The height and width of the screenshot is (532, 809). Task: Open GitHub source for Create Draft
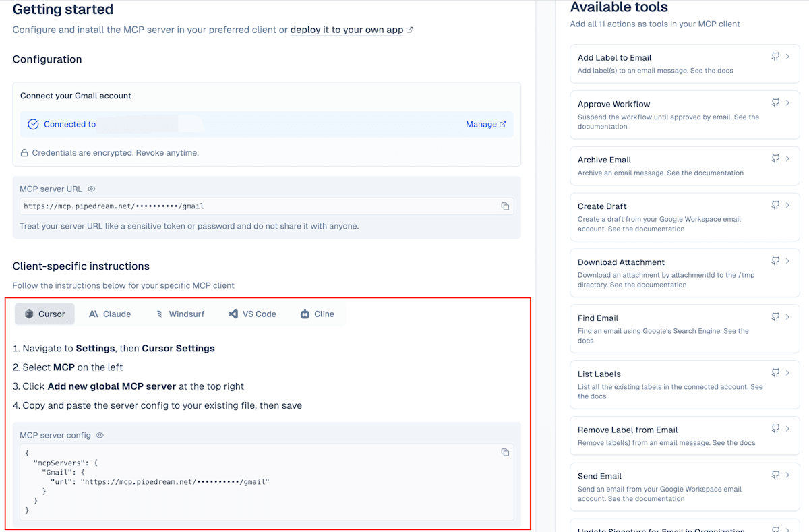pos(775,205)
